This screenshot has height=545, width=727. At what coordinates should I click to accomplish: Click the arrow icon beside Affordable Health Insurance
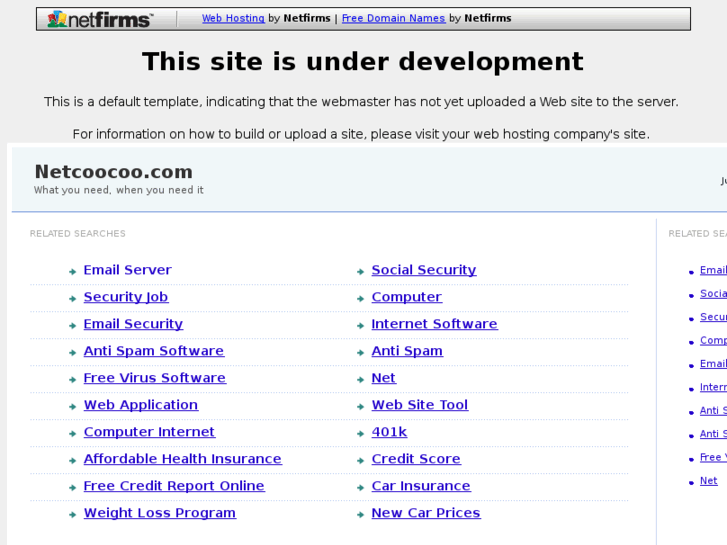72,461
